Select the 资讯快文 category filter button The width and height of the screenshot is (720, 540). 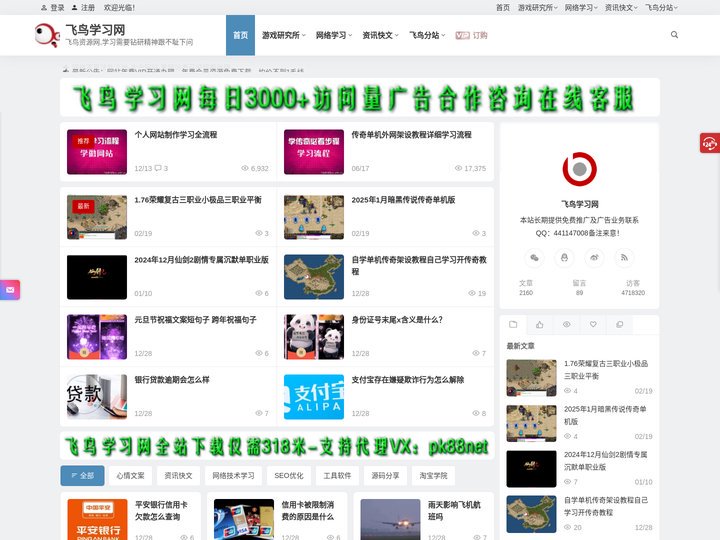pyautogui.click(x=178, y=476)
